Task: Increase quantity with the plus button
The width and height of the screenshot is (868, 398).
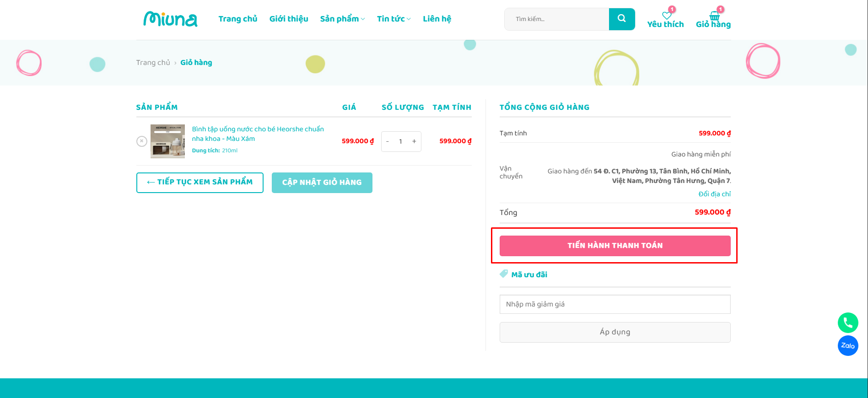Action: click(414, 141)
